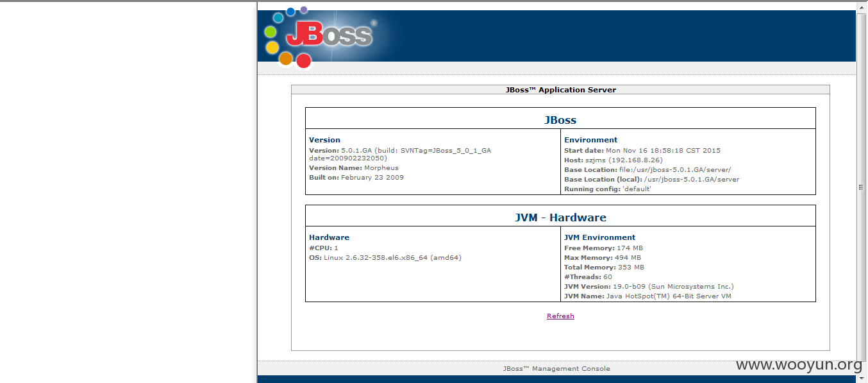Click the Built on February 23 2009 line

pyautogui.click(x=356, y=177)
